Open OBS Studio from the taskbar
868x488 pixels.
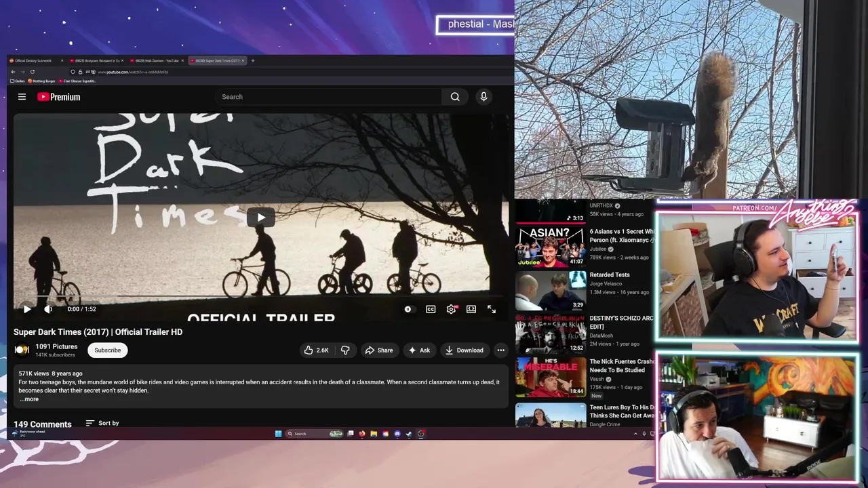point(421,434)
